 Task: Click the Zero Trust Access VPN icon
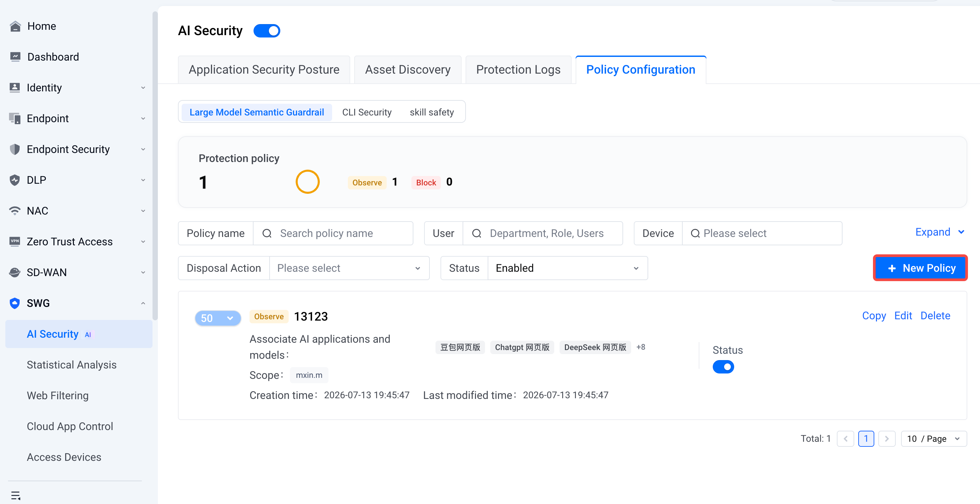[15, 241]
